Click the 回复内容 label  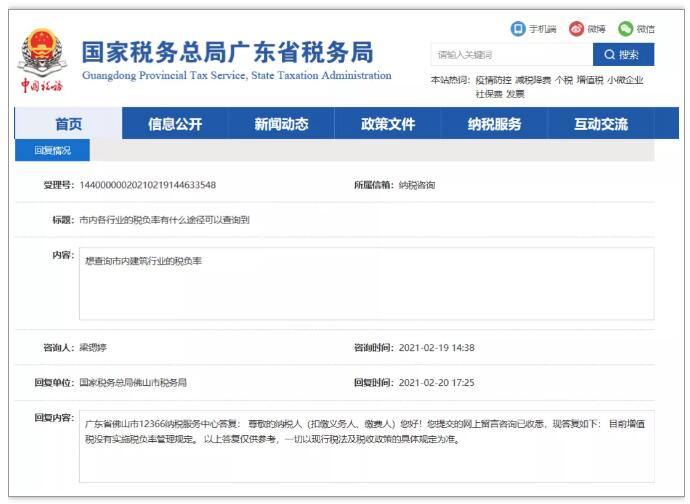55,417
